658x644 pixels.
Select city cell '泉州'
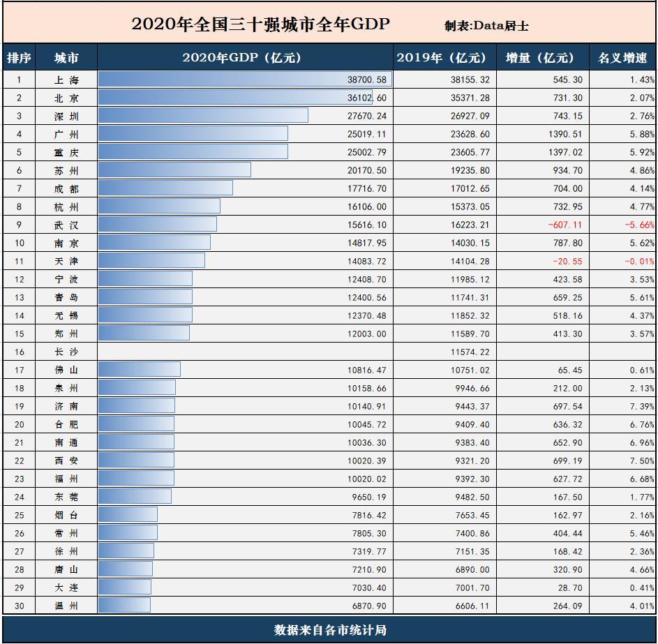pos(66,388)
